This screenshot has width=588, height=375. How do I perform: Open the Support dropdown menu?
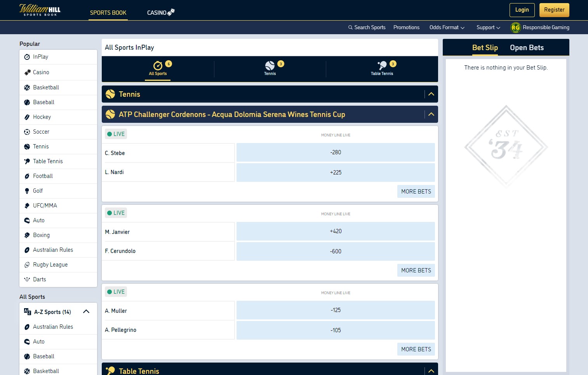[488, 28]
